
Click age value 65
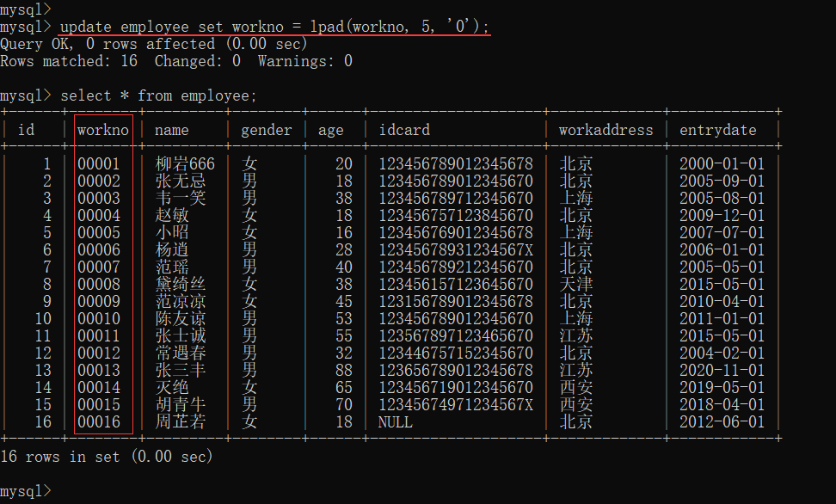click(344, 387)
